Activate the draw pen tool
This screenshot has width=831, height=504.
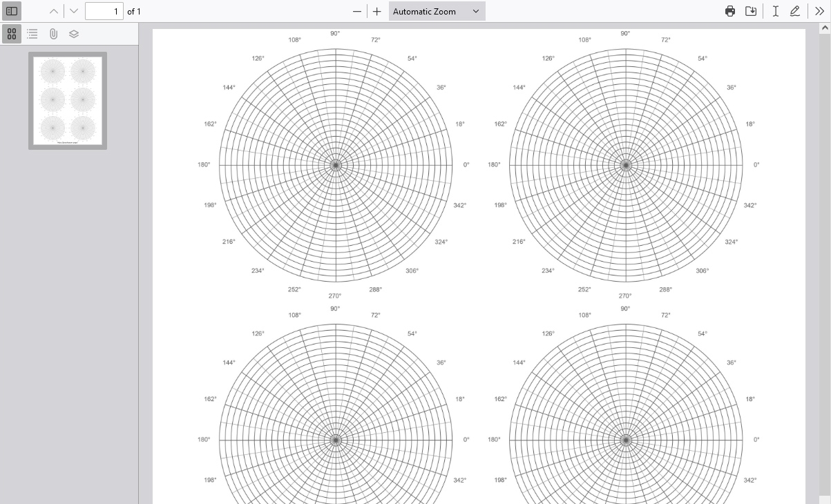(x=795, y=11)
